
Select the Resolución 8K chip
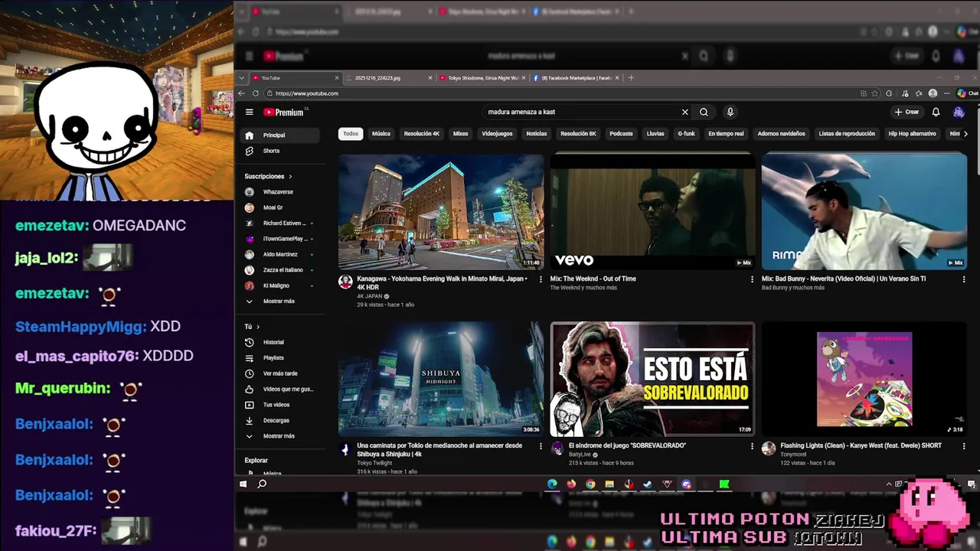578,133
